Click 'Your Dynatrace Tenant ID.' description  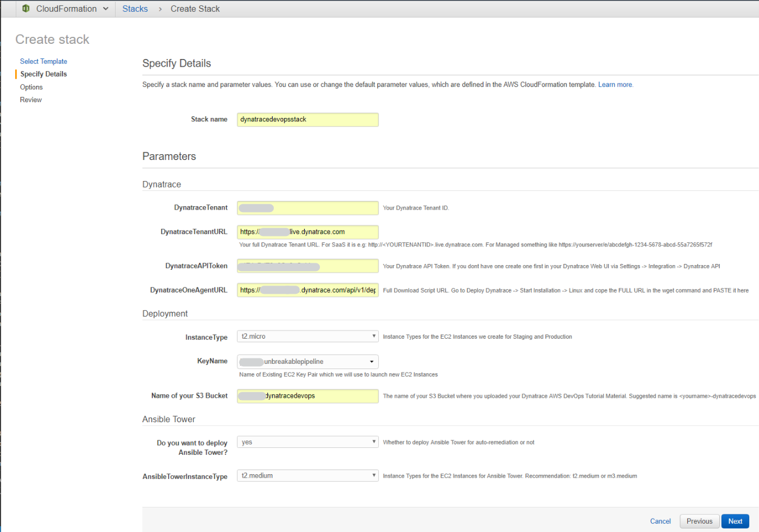416,208
